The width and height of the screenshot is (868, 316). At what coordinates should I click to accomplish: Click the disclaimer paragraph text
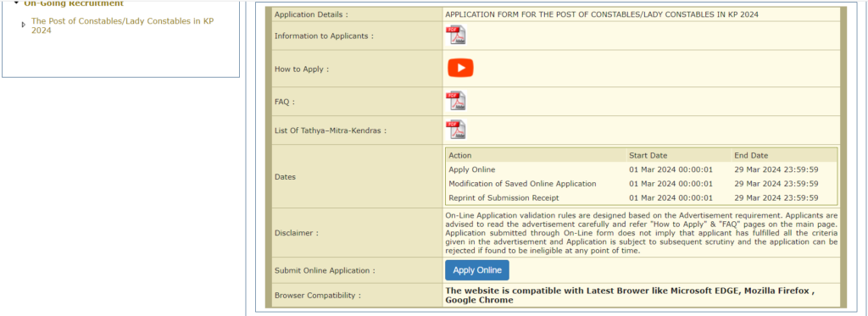coord(642,233)
